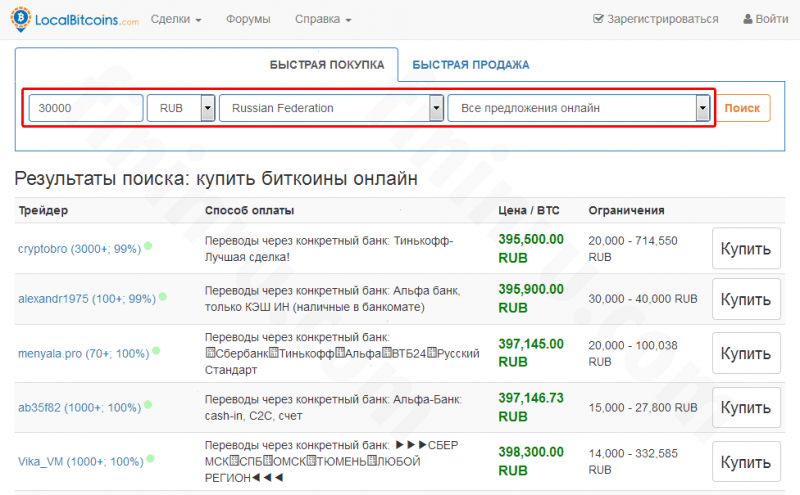800x495 pixels.
Task: Click Vika_VM's green online status dot
Action: [x=151, y=459]
